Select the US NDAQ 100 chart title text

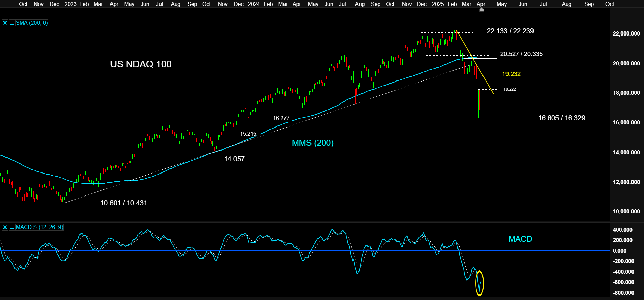(x=141, y=64)
